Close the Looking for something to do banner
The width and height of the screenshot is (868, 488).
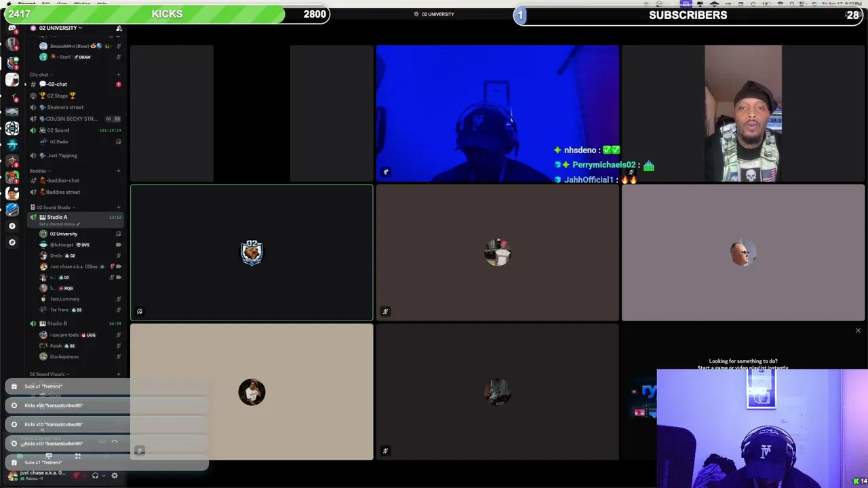coord(858,331)
